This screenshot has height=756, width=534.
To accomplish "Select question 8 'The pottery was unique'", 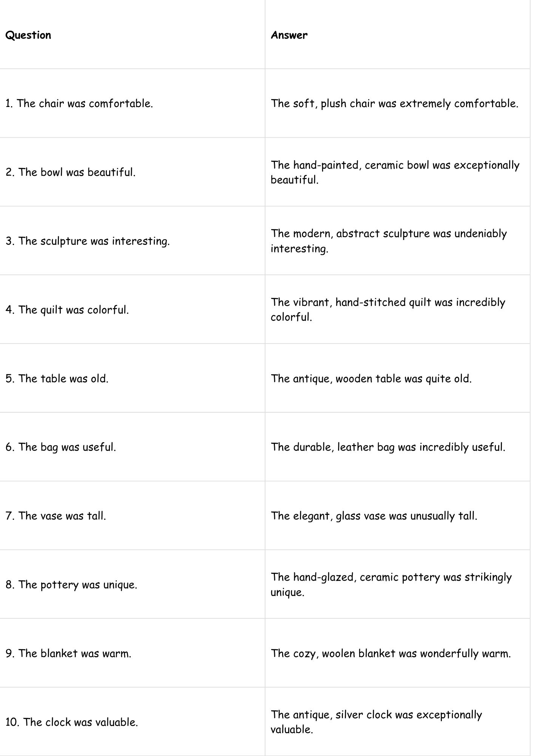I will (x=71, y=585).
